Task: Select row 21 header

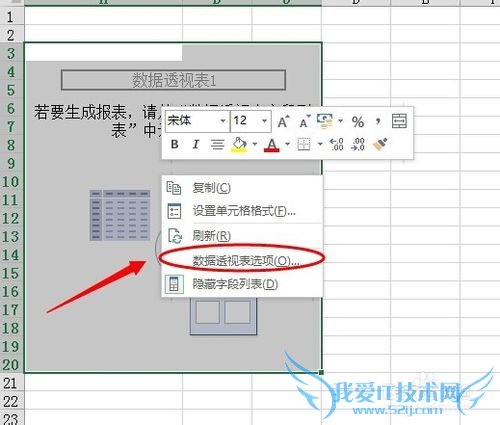Action: click(x=11, y=383)
